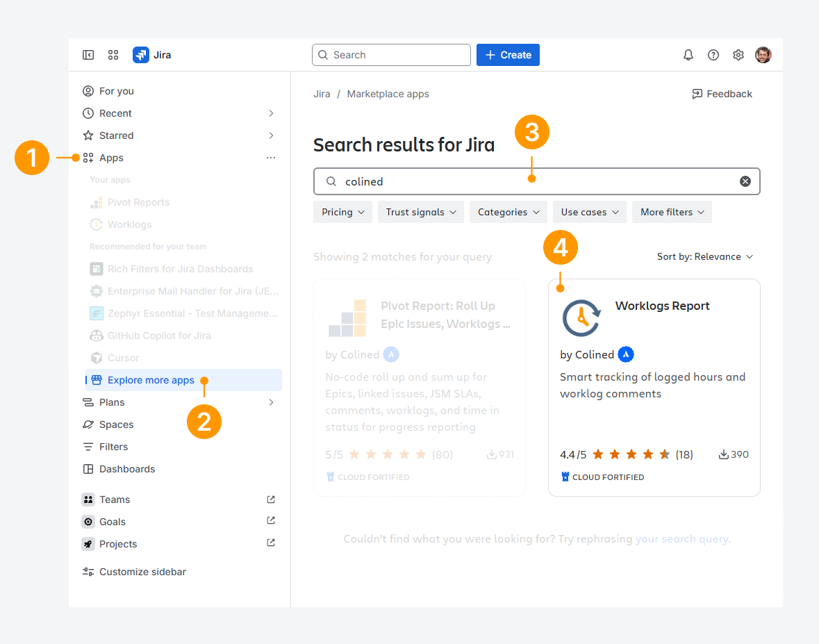Click the download count icon on Worklogs Report
819x644 pixels.
tap(723, 454)
